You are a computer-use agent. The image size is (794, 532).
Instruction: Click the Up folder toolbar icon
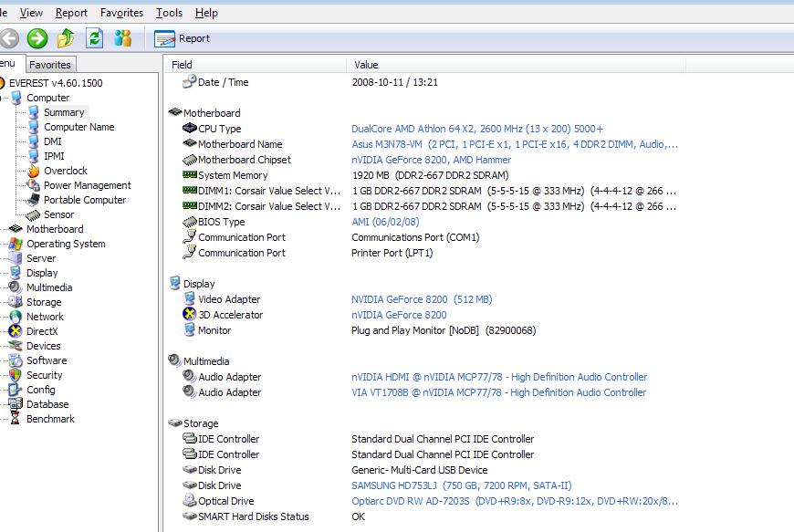point(66,38)
